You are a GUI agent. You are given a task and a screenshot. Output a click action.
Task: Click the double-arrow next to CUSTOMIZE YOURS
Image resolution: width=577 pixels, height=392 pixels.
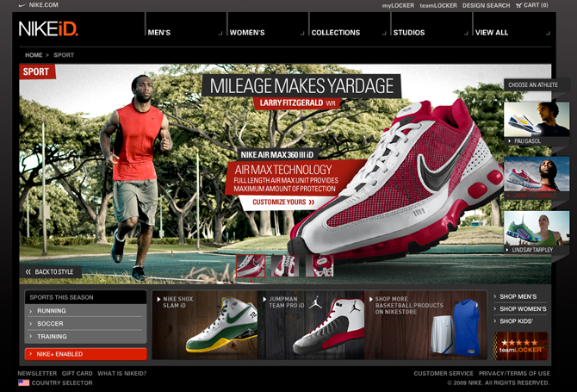pyautogui.click(x=311, y=202)
